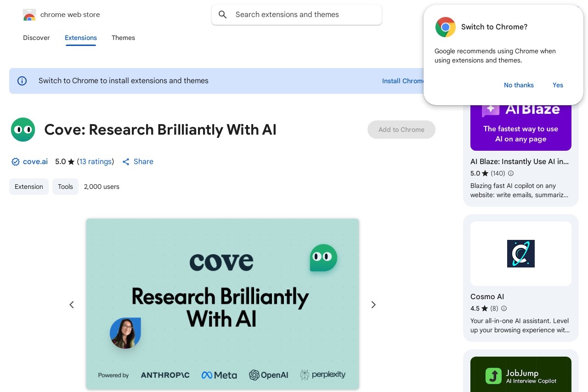Open the cove.ai developer link
Viewport: 588px width, 392px height.
click(x=35, y=162)
